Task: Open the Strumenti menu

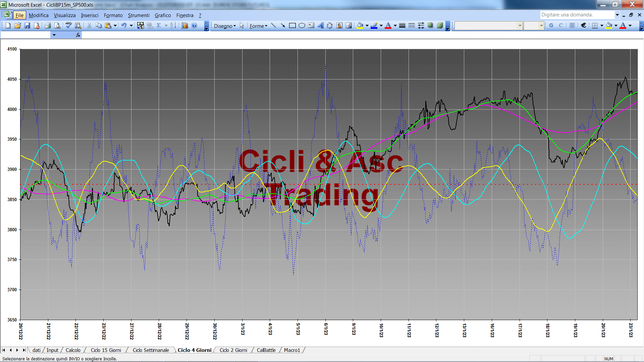Action: coord(139,15)
